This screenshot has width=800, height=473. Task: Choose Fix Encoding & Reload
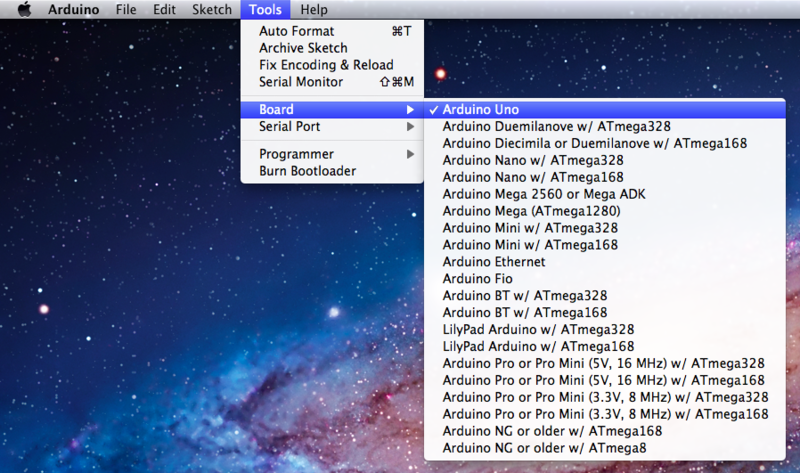pos(332,65)
